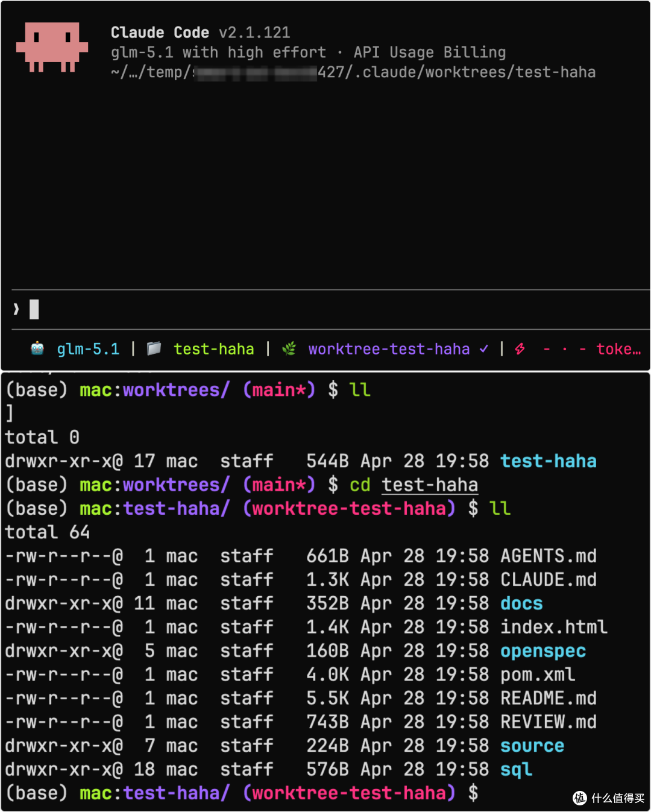Click the 'total 64' output line
This screenshot has height=812, width=651.
48,532
